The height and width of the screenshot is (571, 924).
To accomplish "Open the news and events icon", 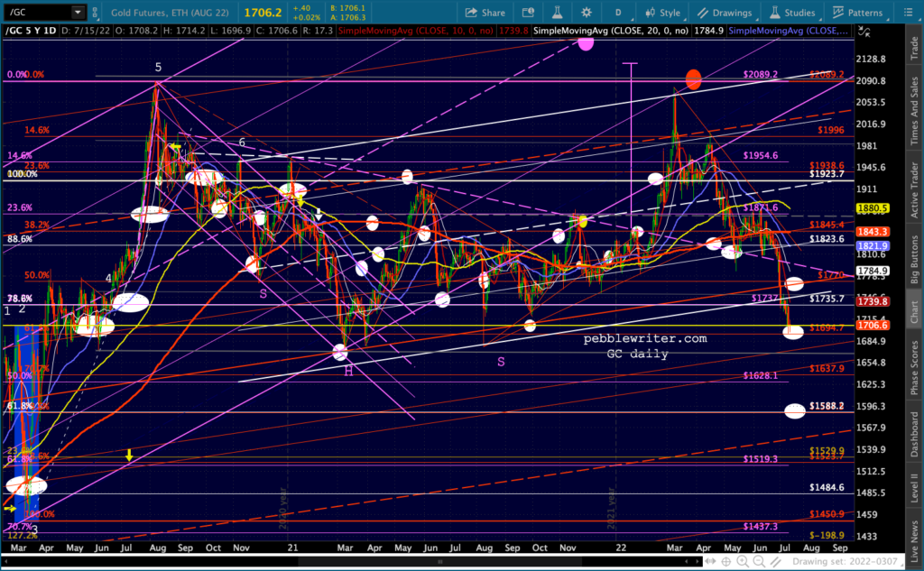I will click(x=528, y=13).
